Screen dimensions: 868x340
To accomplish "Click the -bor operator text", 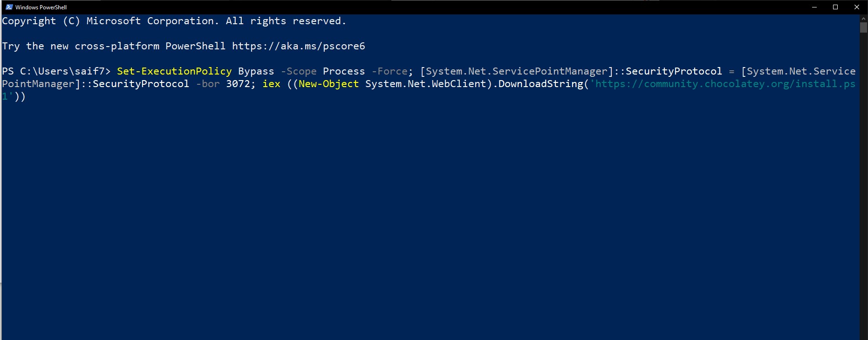I will pos(207,84).
